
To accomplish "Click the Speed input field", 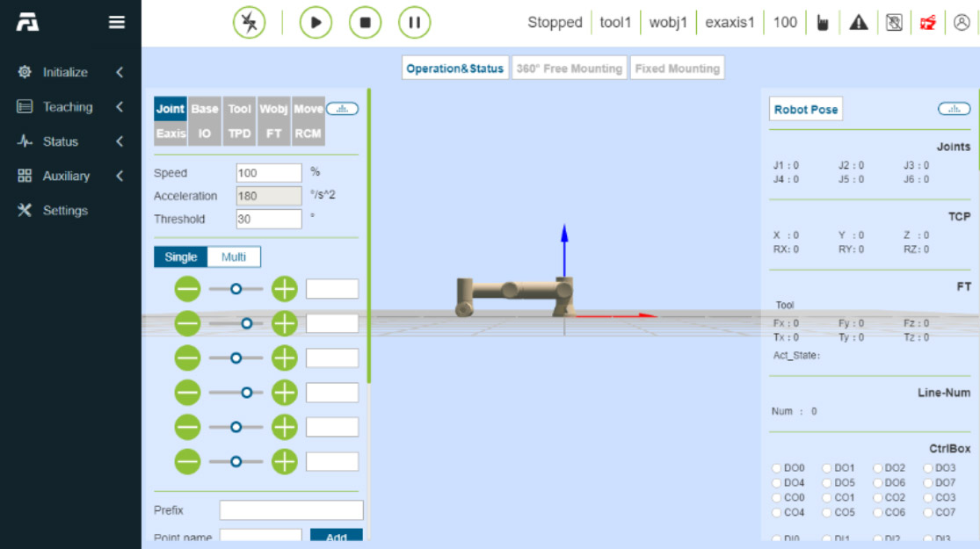I will 268,173.
